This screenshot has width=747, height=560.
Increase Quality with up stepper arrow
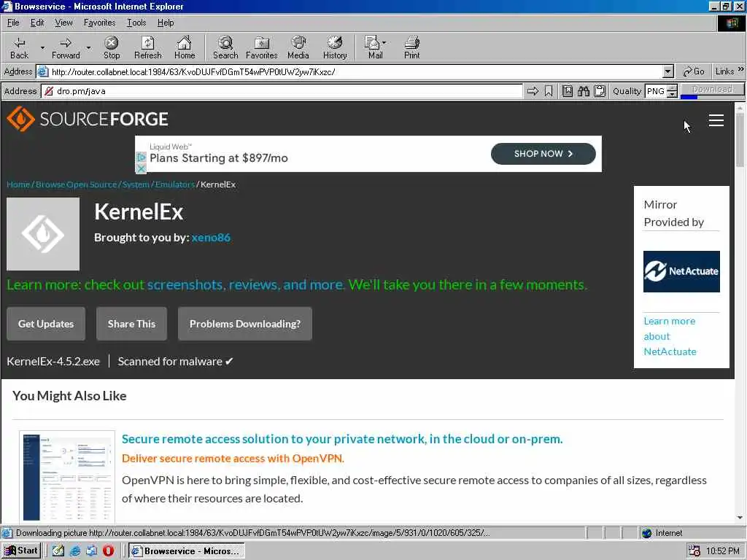(672, 87)
